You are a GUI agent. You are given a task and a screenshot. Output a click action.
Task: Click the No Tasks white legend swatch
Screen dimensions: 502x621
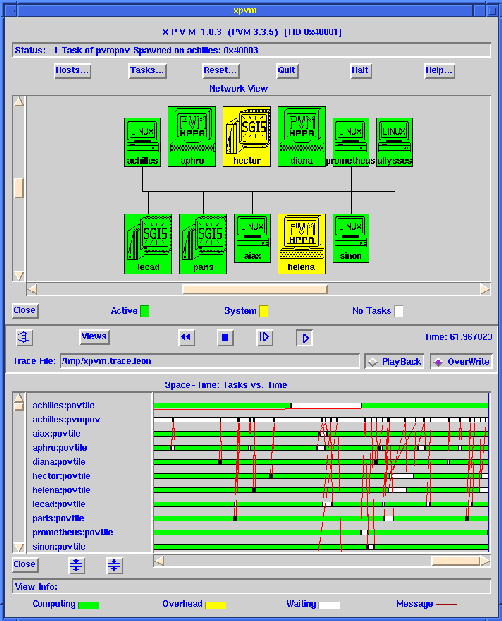pyautogui.click(x=399, y=311)
